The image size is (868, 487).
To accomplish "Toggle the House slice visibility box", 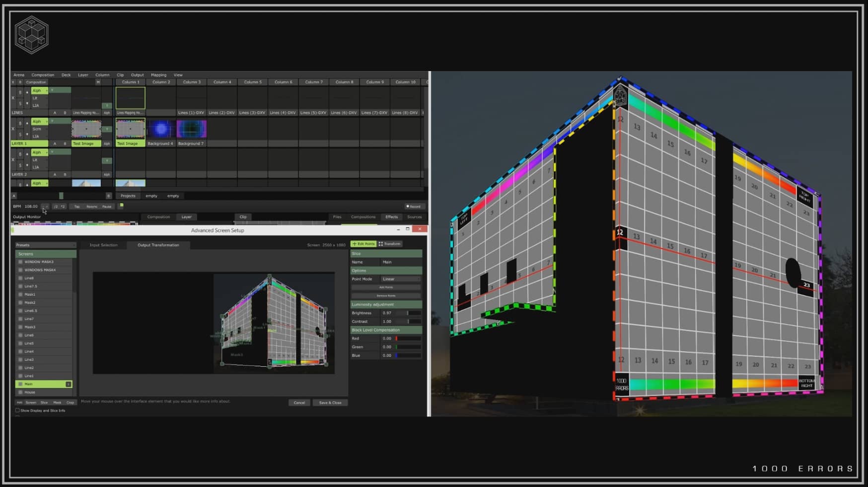I will point(20,392).
